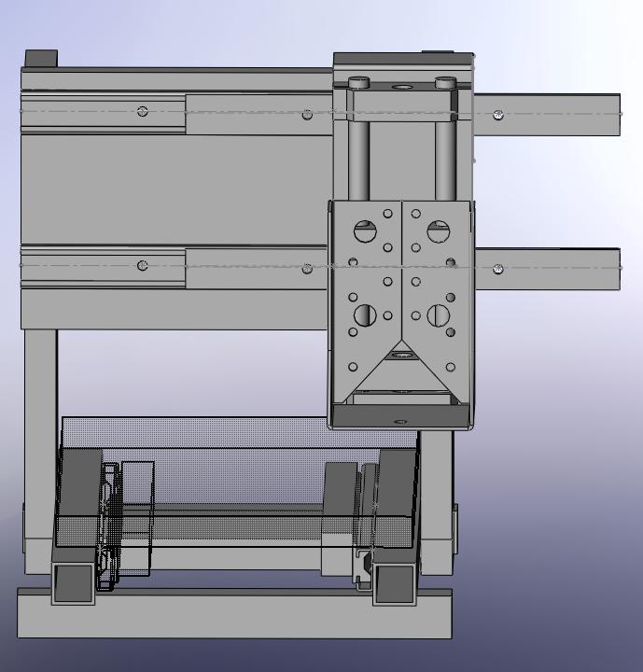The height and width of the screenshot is (672, 643).
Task: Select the large slotted hole at the carriage plate's upper left
Action: tap(365, 231)
